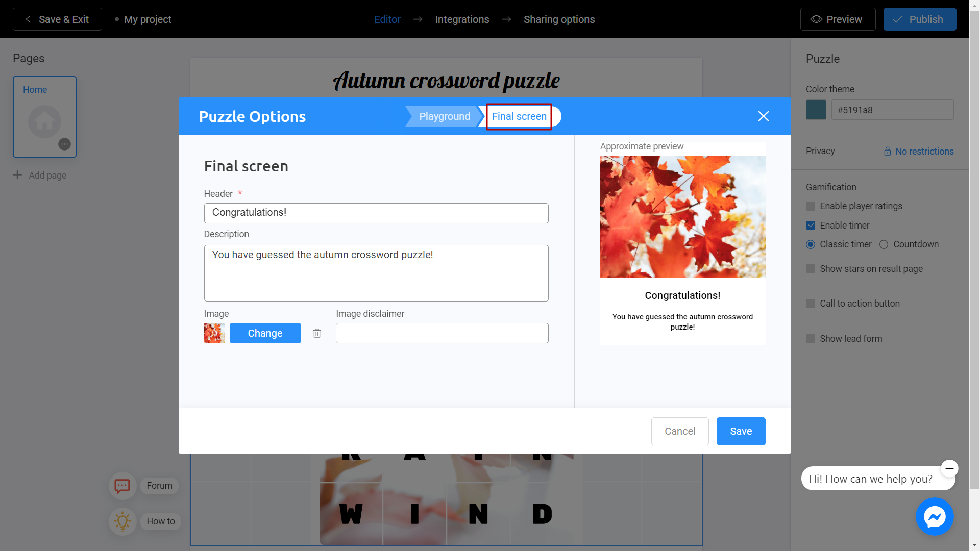Screen dimensions: 980x551
Task: Click the Forum chat bubble icon
Action: coord(122,485)
